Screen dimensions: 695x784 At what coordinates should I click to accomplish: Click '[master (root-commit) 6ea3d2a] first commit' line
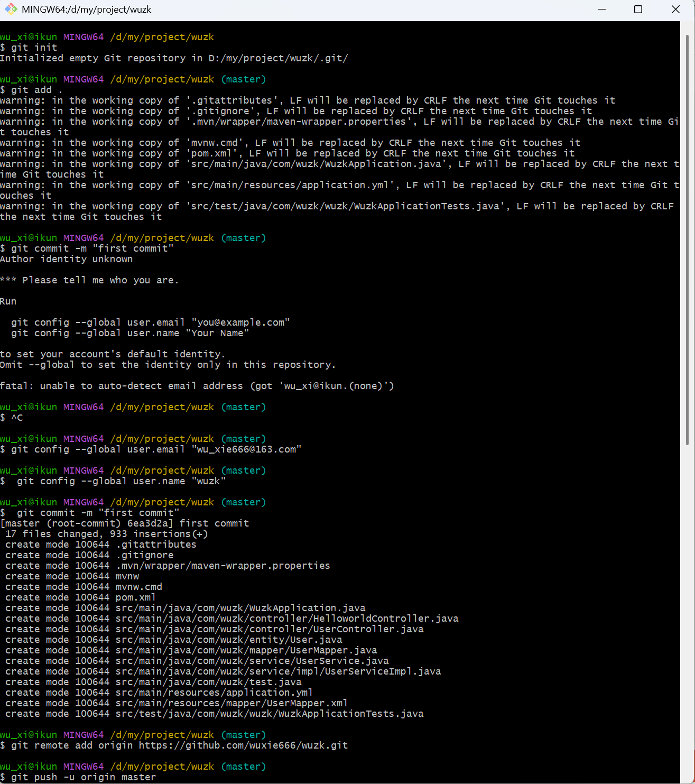[125, 523]
